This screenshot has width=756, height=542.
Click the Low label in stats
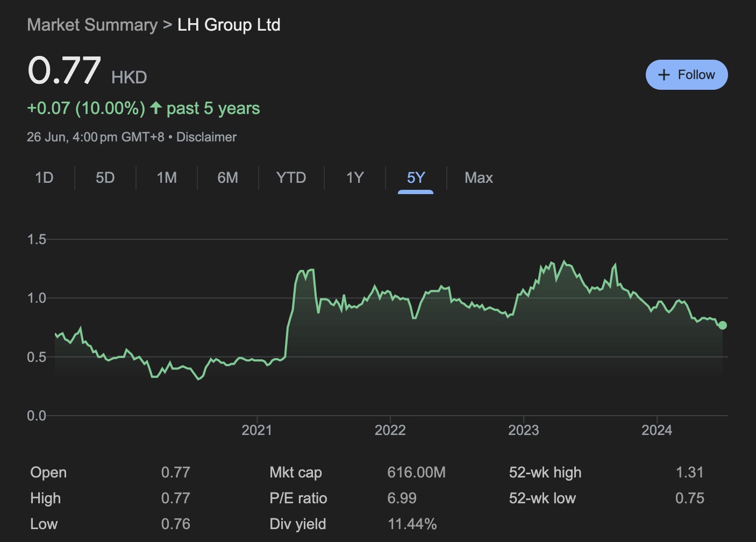44,524
